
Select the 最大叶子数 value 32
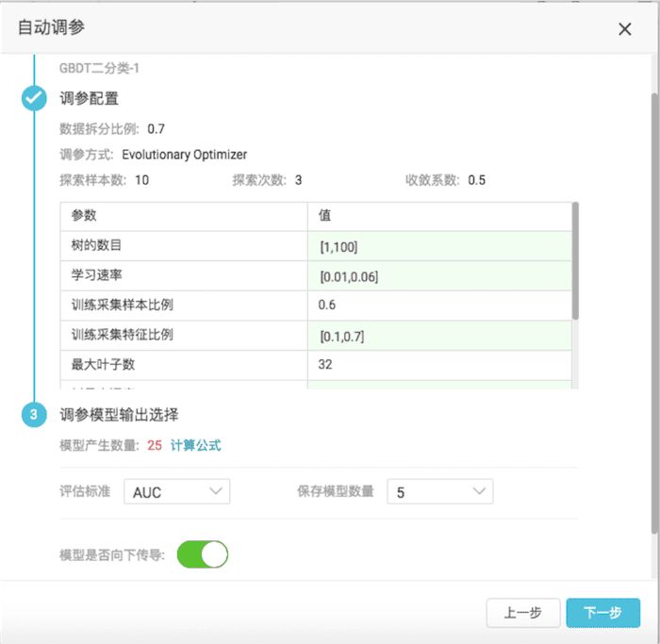pos(325,364)
